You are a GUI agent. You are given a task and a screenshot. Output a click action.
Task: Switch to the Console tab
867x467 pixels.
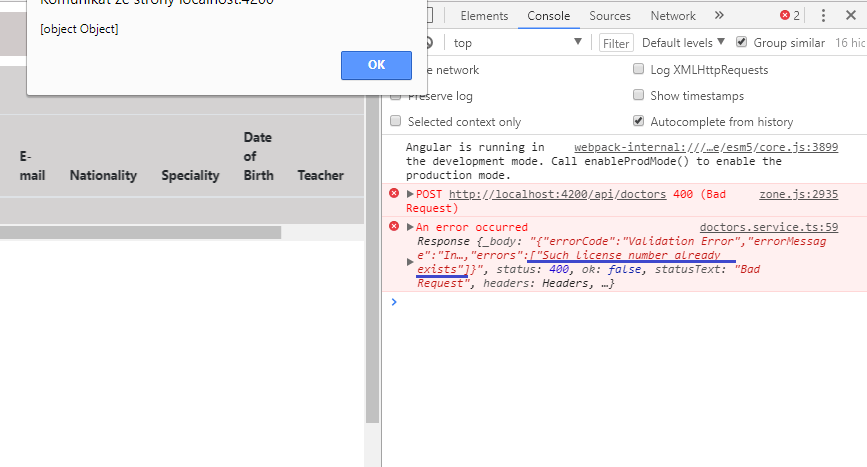[549, 16]
